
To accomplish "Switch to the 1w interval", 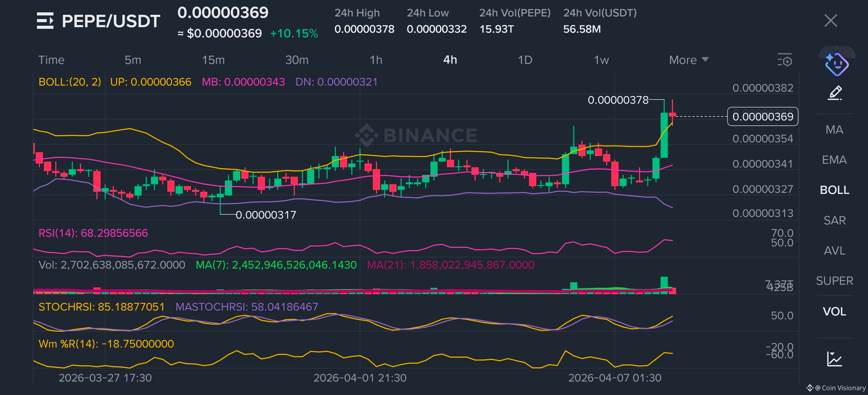I will pyautogui.click(x=601, y=60).
